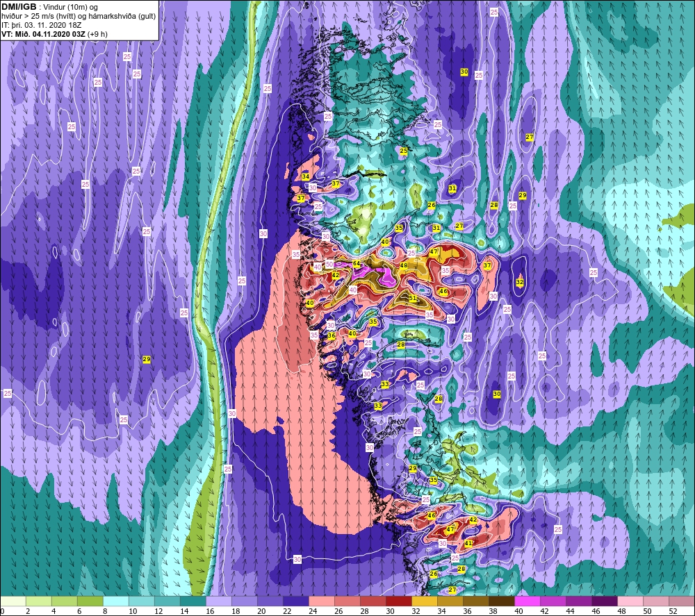Click the yellow 41 gust label
The width and height of the screenshot is (695, 616).
pyautogui.click(x=468, y=543)
